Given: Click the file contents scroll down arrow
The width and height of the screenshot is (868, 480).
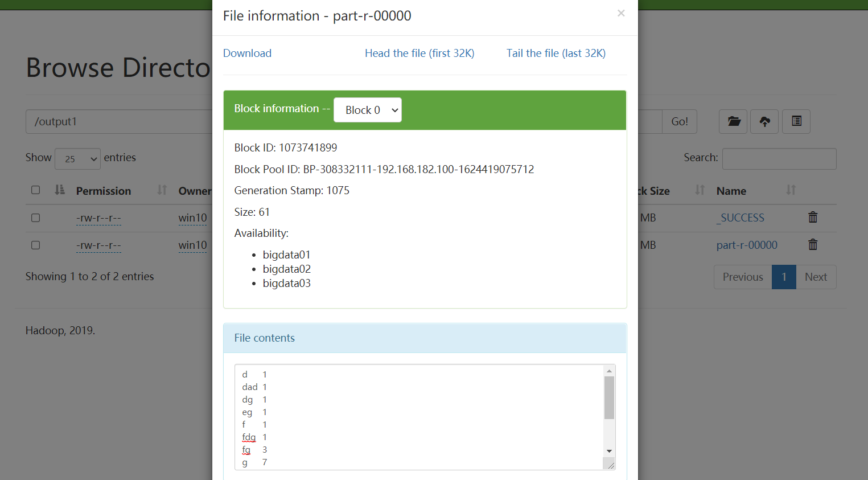Looking at the screenshot, I should pyautogui.click(x=609, y=451).
